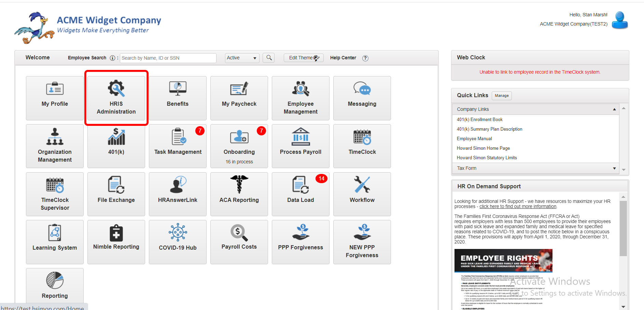Screen dimensions: 644x310
Task: Open Learning System tile
Action: [55, 242]
